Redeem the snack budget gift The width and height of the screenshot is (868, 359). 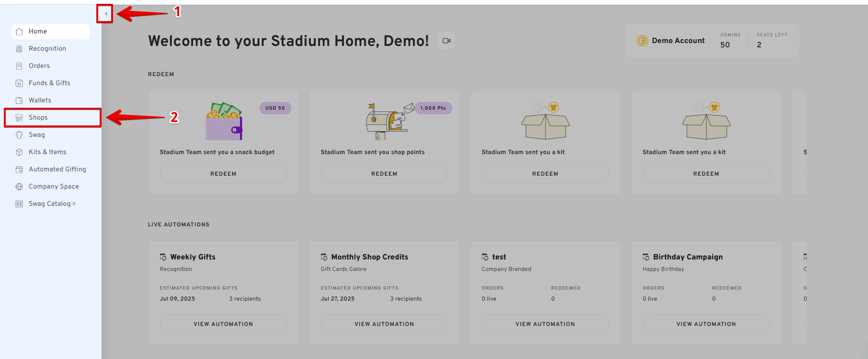(223, 174)
